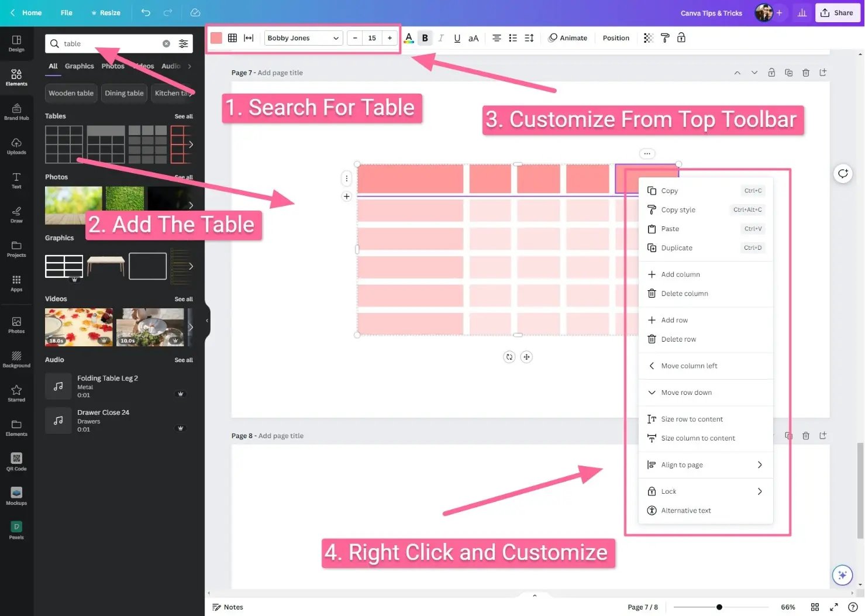Select Alternative text menu item
The image size is (865, 616).
point(705,511)
